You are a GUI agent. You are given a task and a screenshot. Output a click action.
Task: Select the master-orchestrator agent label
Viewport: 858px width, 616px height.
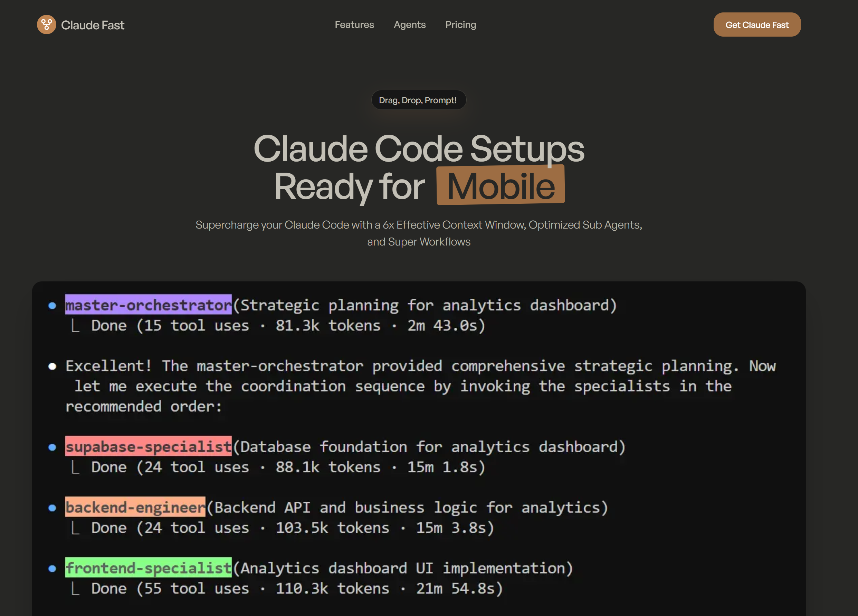click(148, 305)
